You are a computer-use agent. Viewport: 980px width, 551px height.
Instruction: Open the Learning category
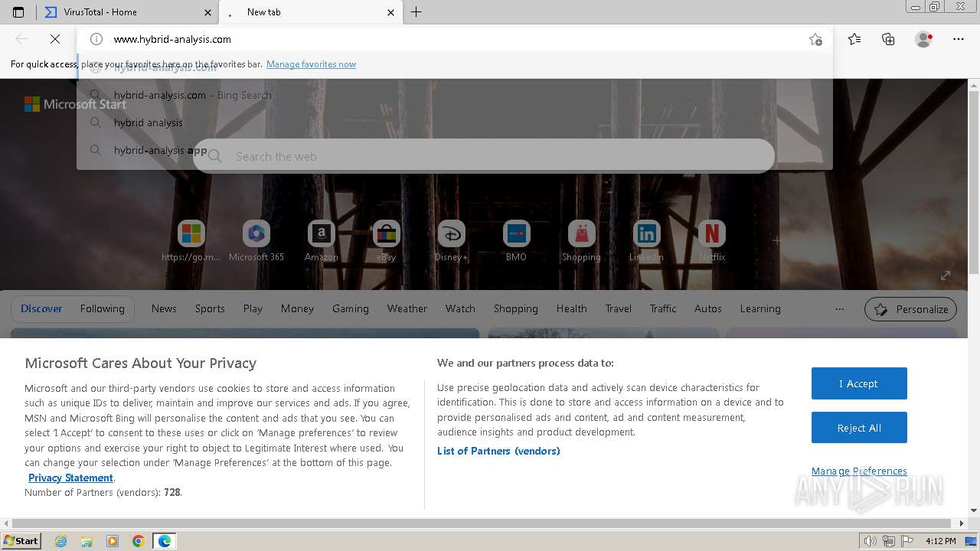point(760,308)
